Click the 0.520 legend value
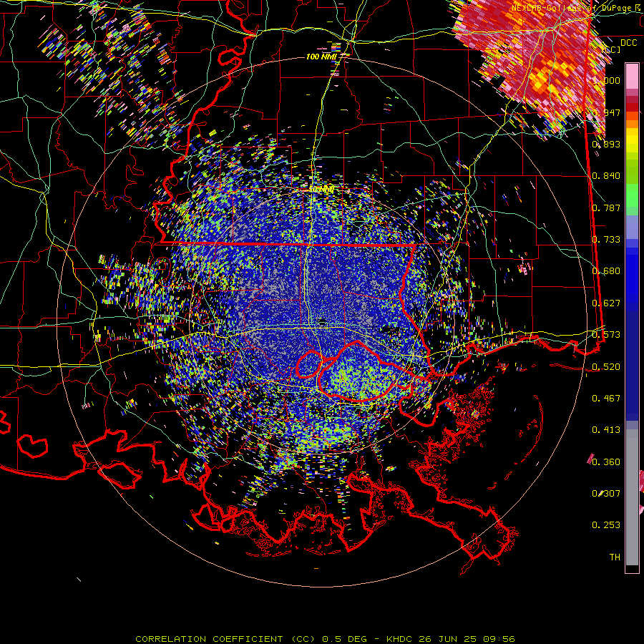This screenshot has height=644, width=644. click(606, 367)
